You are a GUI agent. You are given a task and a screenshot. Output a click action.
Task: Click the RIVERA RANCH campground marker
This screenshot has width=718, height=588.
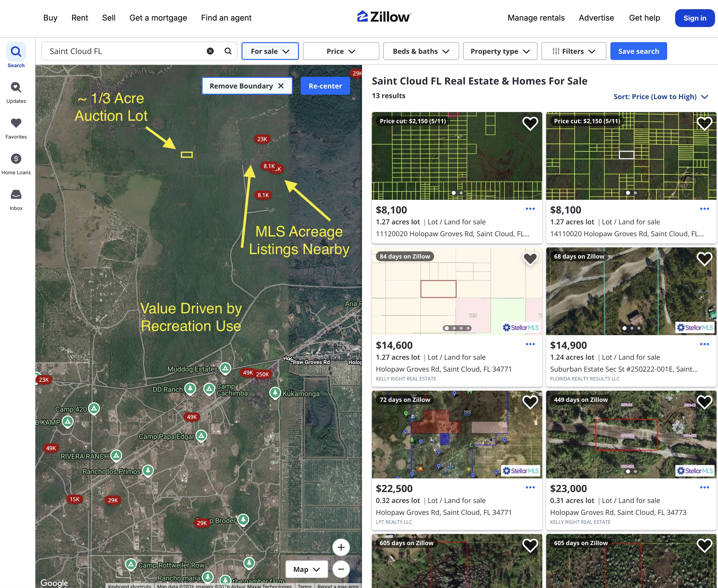pyautogui.click(x=116, y=456)
